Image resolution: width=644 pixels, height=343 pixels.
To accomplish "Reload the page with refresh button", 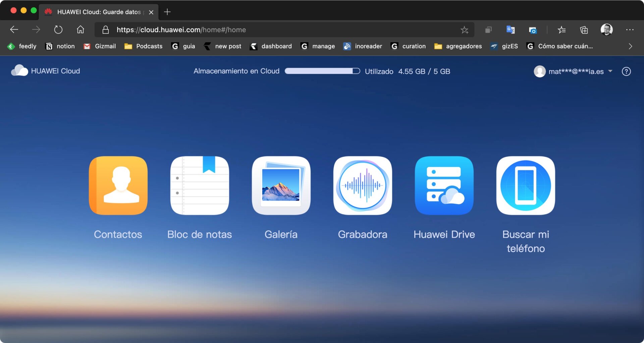I will click(x=58, y=30).
